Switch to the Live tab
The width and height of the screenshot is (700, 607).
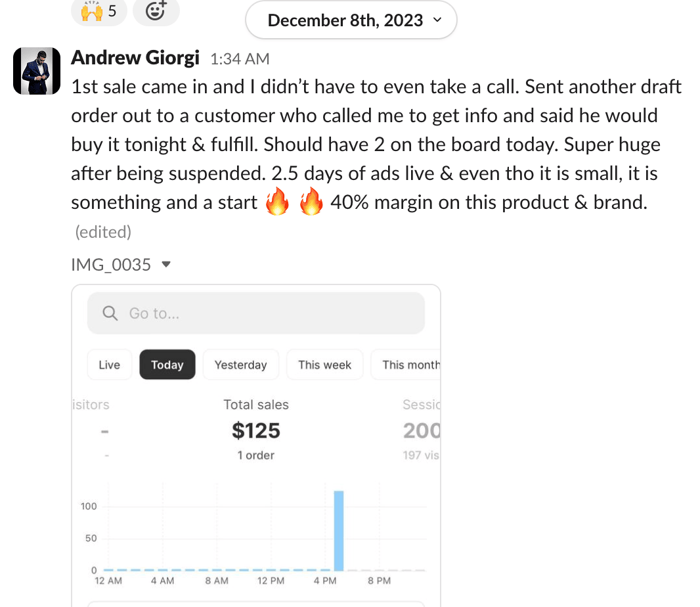click(x=110, y=365)
